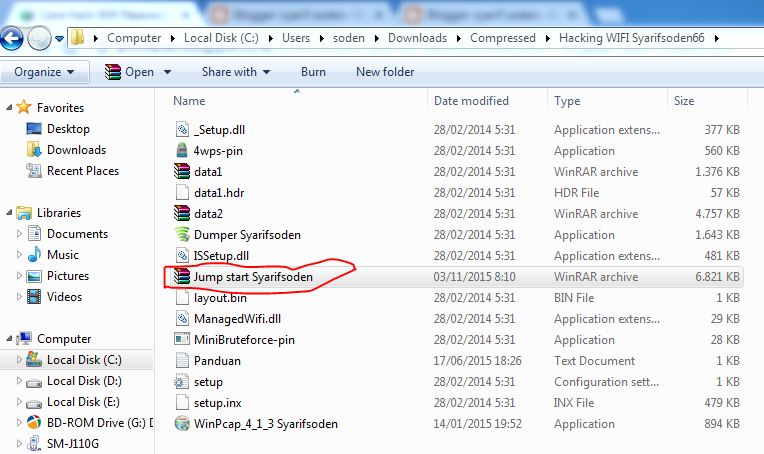
Task: Open the Share with dropdown
Action: point(236,72)
